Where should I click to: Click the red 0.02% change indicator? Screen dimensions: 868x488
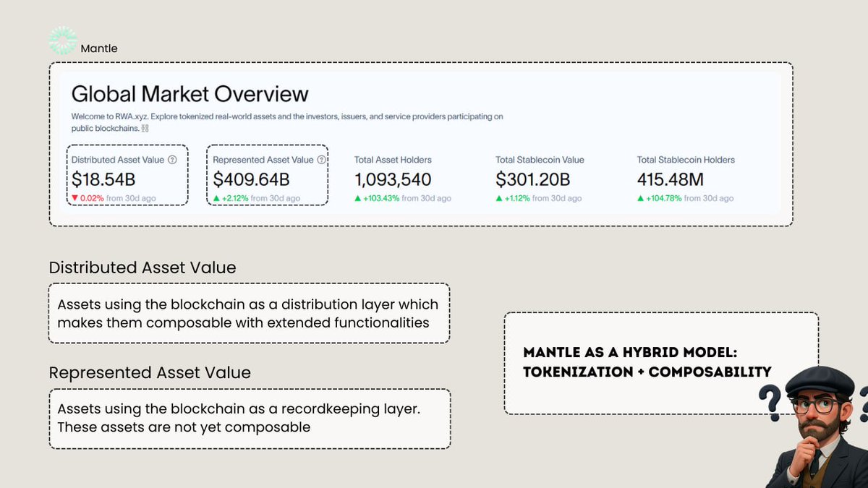point(88,198)
